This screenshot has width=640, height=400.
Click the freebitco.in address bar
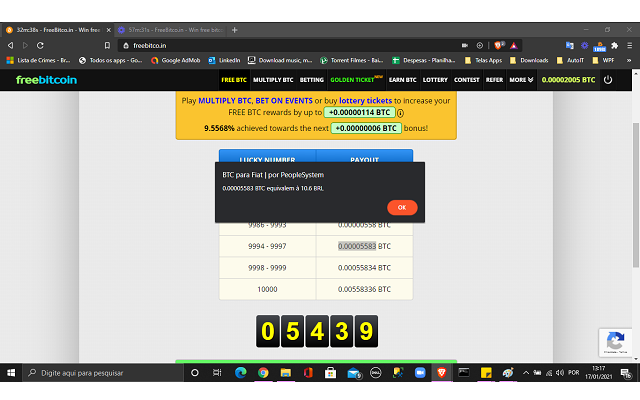286,45
